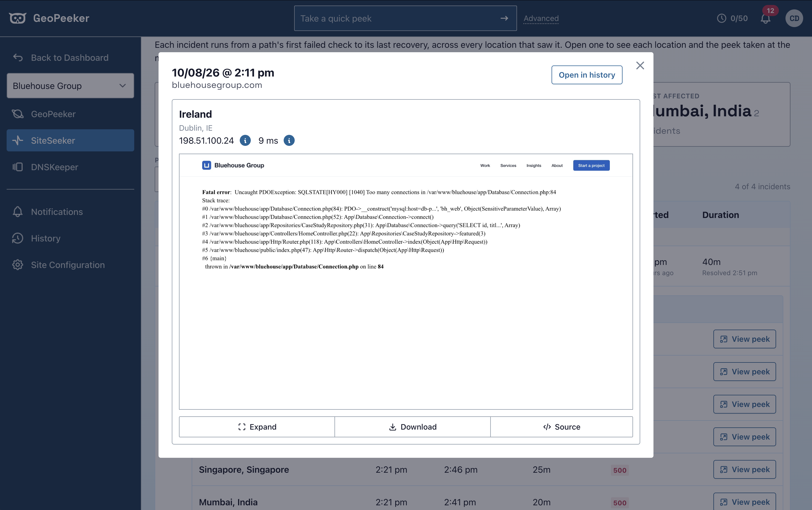Screen dimensions: 812x510
Task: Click View peek for Singapore row
Action: (x=745, y=469)
